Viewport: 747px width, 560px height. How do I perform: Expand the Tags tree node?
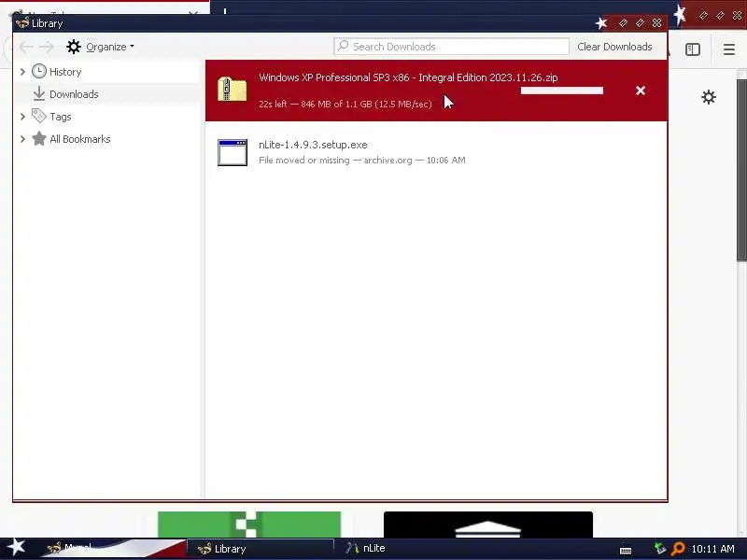[x=22, y=116]
